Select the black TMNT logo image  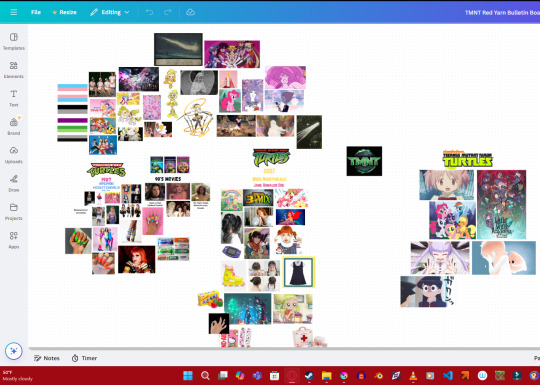[x=364, y=161]
